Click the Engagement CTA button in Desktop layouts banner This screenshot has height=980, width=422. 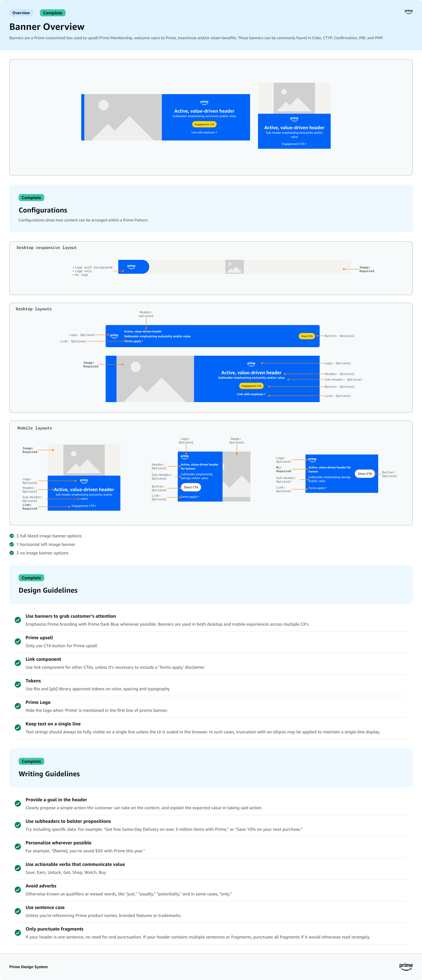click(251, 386)
